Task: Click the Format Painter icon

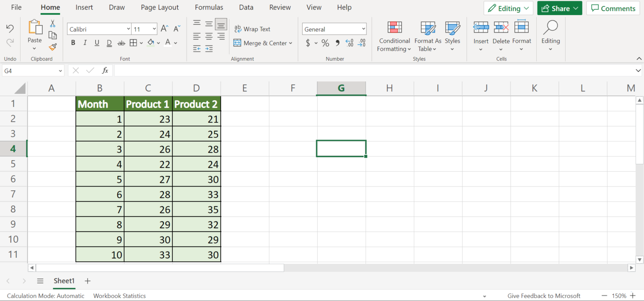Action: pyautogui.click(x=52, y=47)
